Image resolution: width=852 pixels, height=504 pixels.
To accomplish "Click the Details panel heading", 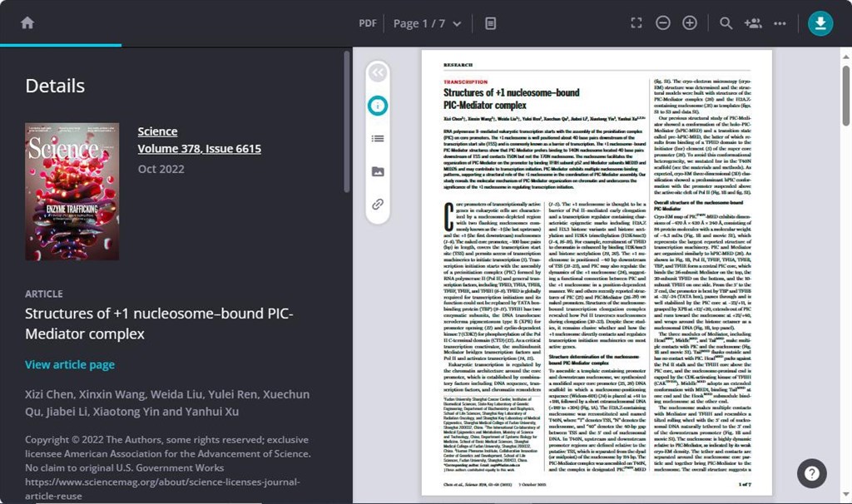I will click(55, 86).
